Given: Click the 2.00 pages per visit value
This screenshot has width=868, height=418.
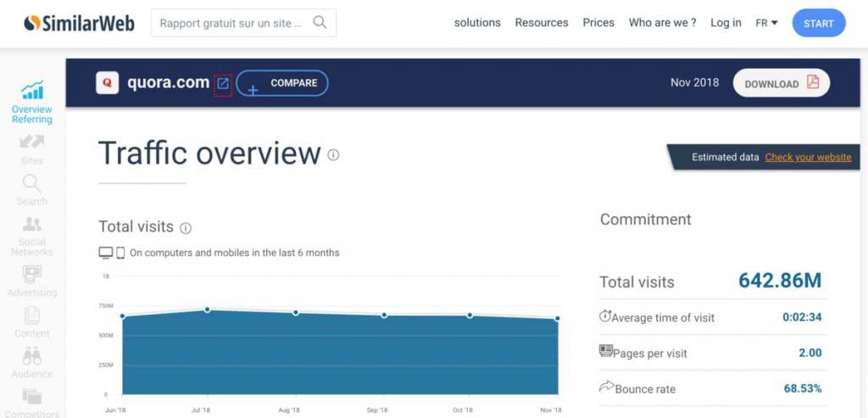Looking at the screenshot, I should (810, 353).
